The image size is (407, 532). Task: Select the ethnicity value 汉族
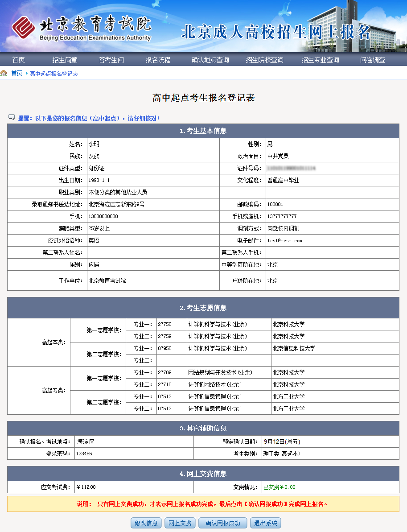click(x=94, y=156)
